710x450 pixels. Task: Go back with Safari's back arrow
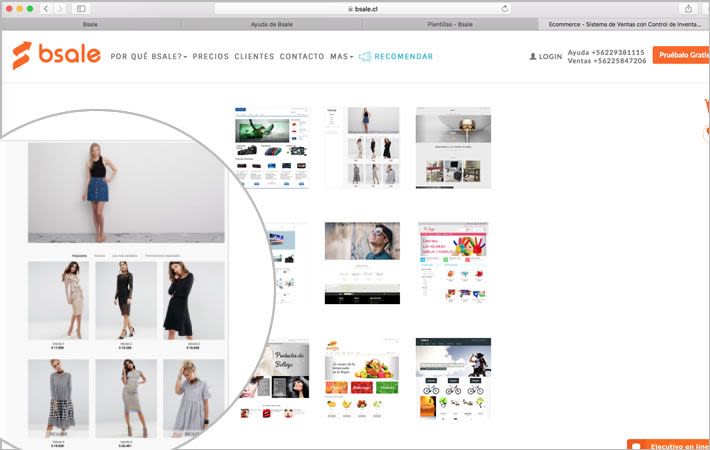pyautogui.click(x=46, y=8)
